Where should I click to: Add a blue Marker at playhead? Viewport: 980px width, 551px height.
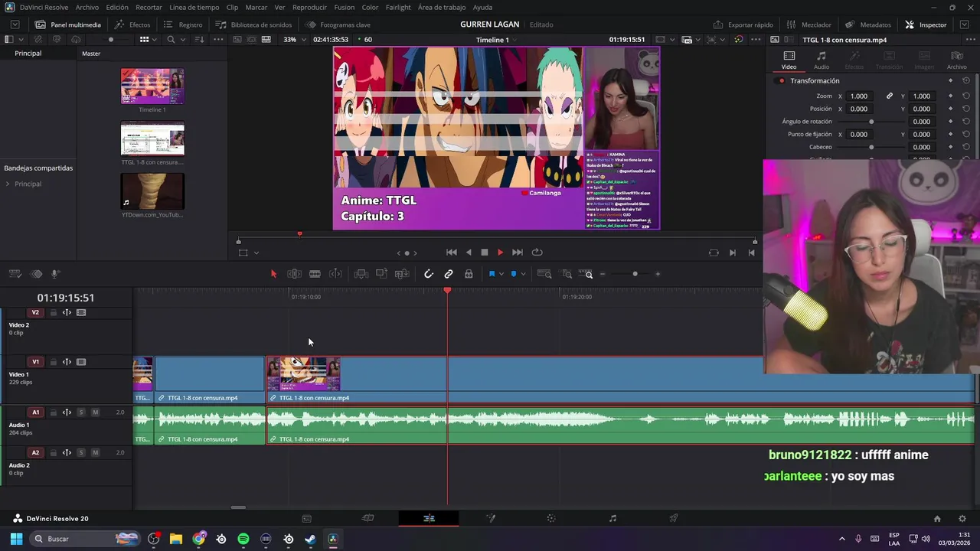click(514, 274)
